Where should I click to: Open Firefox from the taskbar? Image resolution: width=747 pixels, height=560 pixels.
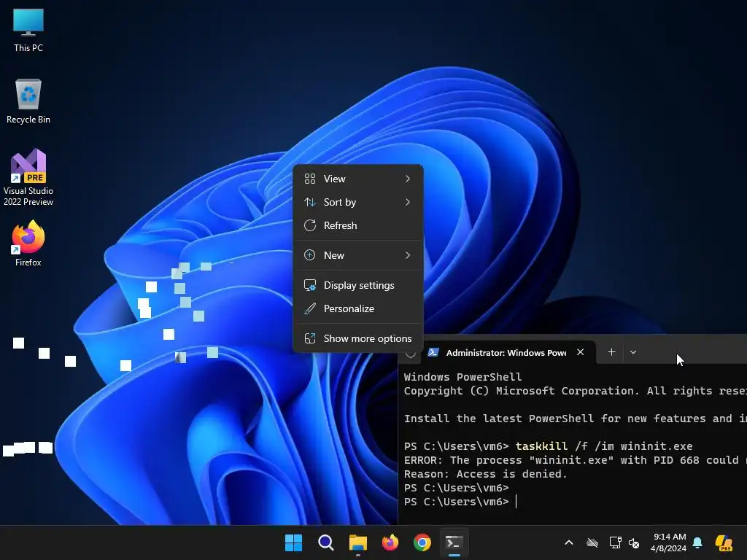click(x=390, y=542)
